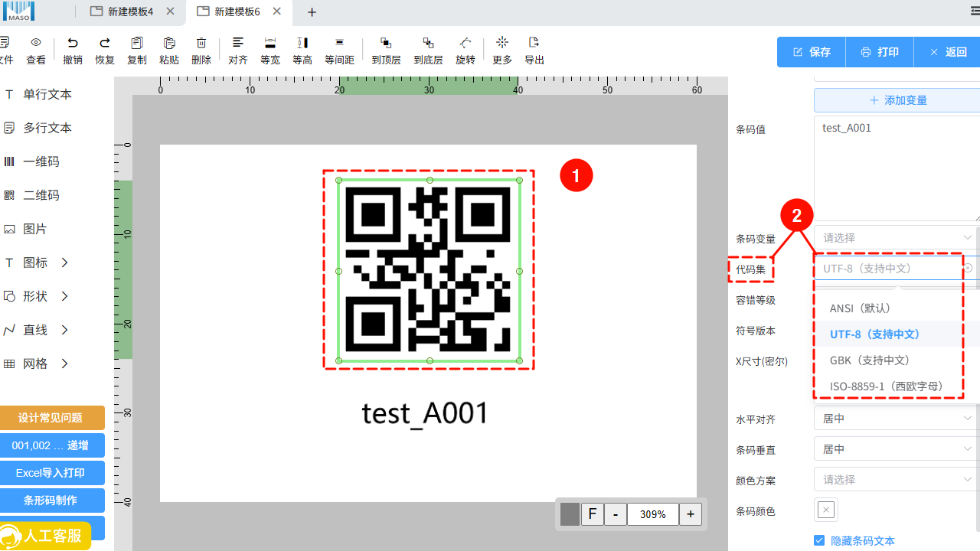The image size is (980, 551).
Task: Open the 条码垂直 dropdown
Action: (897, 449)
